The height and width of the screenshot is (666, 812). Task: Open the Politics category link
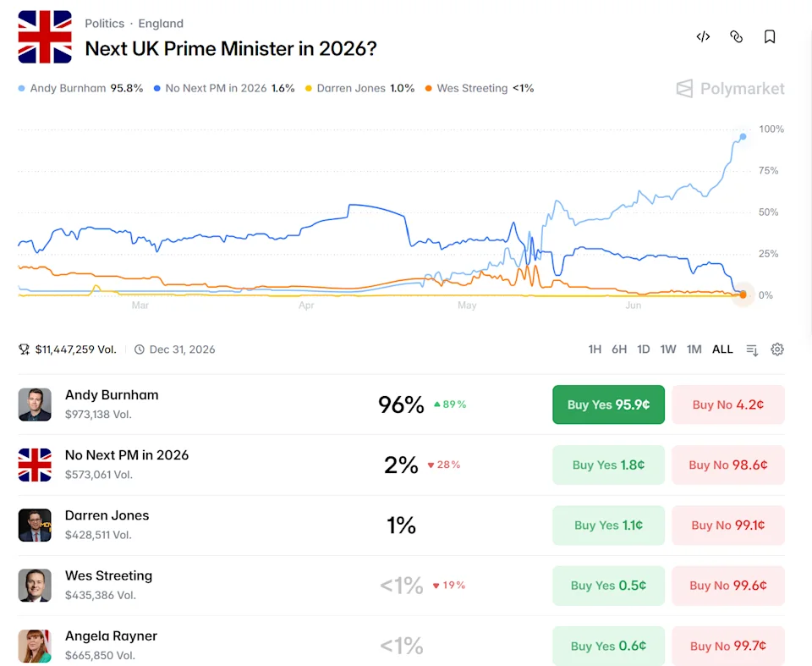105,24
